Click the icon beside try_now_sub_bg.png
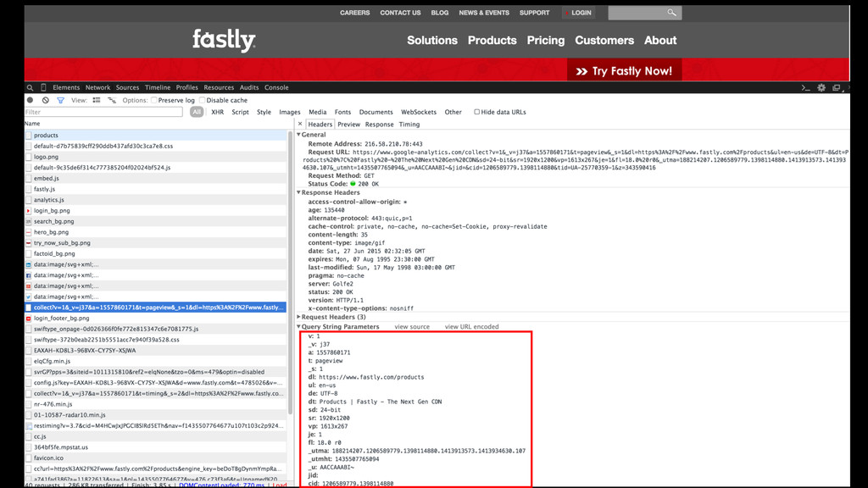Viewport: 868px width, 488px height. click(28, 243)
